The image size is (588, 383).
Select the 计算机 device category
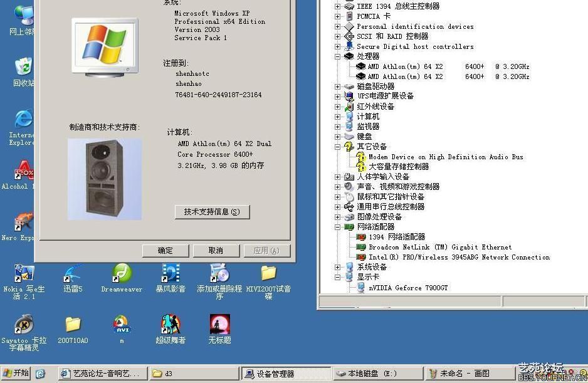pyautogui.click(x=368, y=117)
